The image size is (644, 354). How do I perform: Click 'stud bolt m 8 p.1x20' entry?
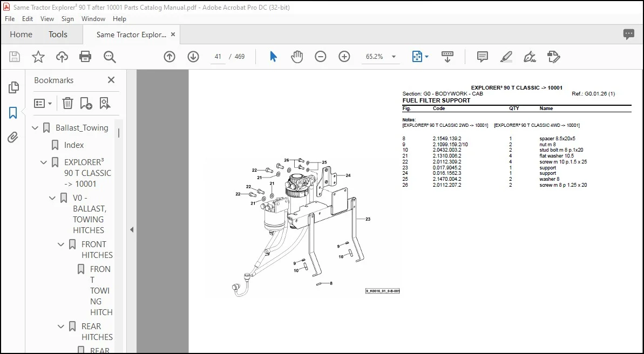click(x=561, y=151)
